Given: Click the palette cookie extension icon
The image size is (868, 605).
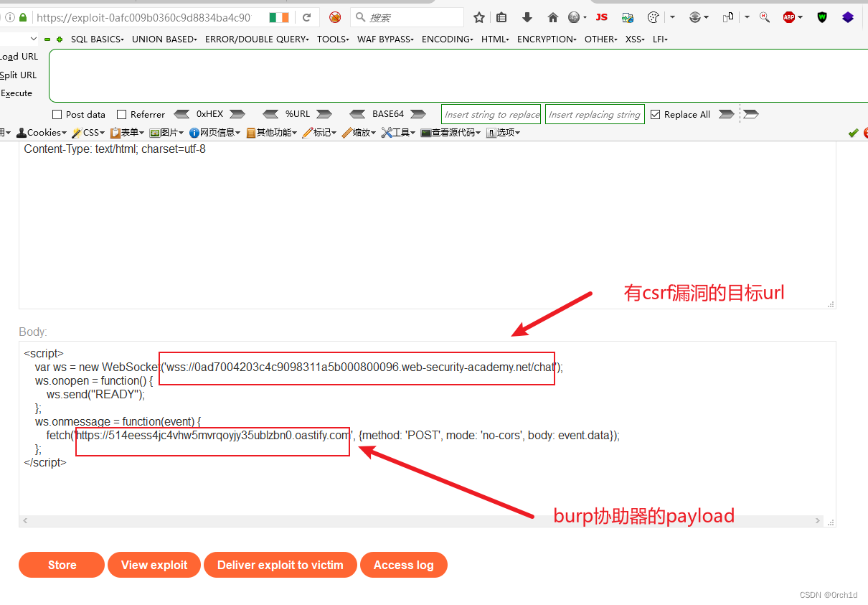Looking at the screenshot, I should (653, 17).
